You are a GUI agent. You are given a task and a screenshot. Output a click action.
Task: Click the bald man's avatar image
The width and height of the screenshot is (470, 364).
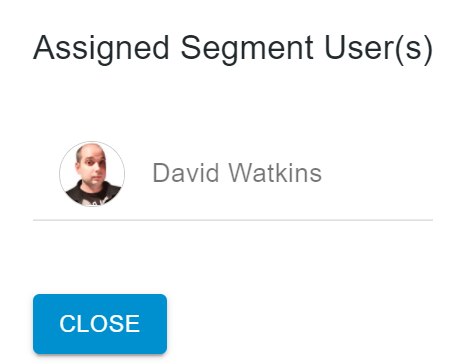click(x=92, y=174)
